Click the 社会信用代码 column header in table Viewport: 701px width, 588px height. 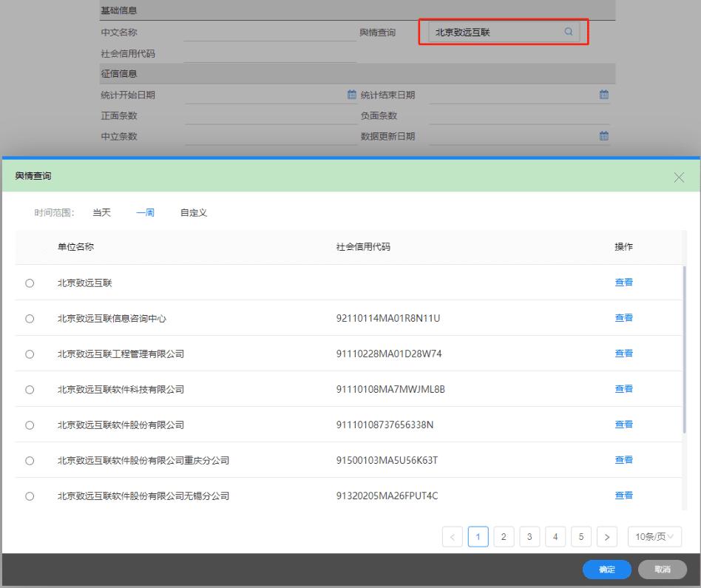coord(363,247)
